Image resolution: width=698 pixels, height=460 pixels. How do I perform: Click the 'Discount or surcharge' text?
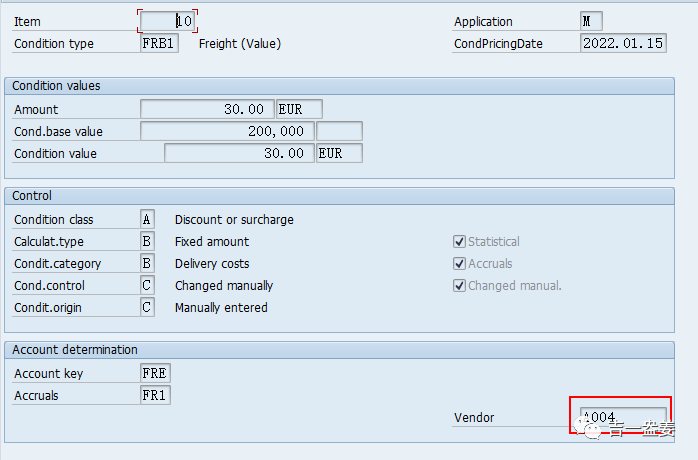[234, 220]
